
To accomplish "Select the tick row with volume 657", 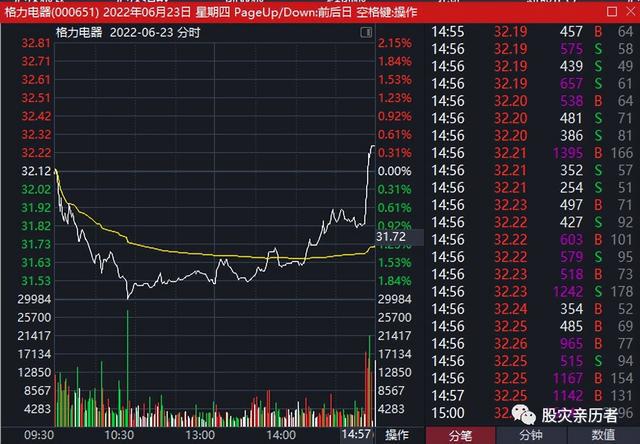I will pos(532,84).
